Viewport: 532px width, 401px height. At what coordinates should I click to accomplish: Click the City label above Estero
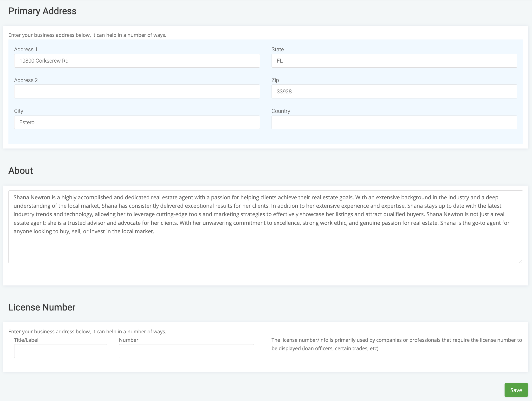[x=19, y=111]
